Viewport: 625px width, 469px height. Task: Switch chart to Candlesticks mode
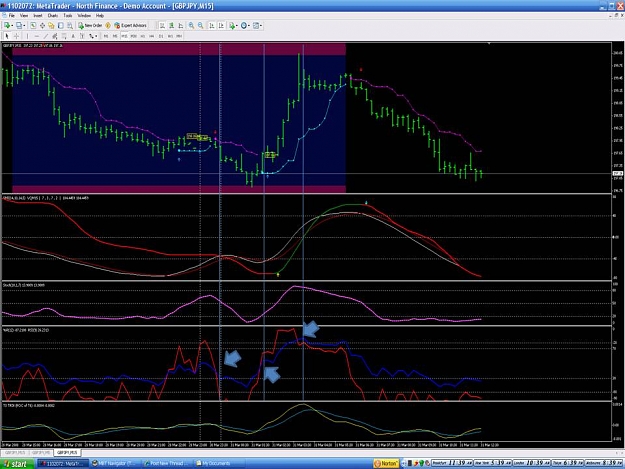tap(171, 26)
